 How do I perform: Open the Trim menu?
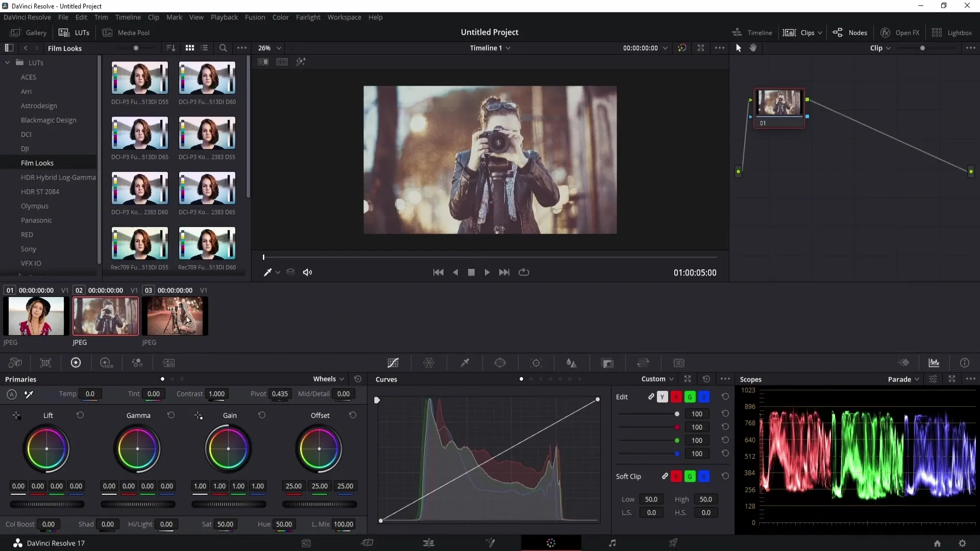point(101,17)
